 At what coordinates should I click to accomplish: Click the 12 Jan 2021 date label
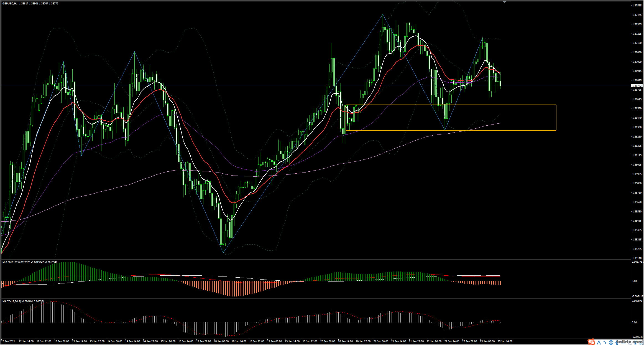[8, 341]
